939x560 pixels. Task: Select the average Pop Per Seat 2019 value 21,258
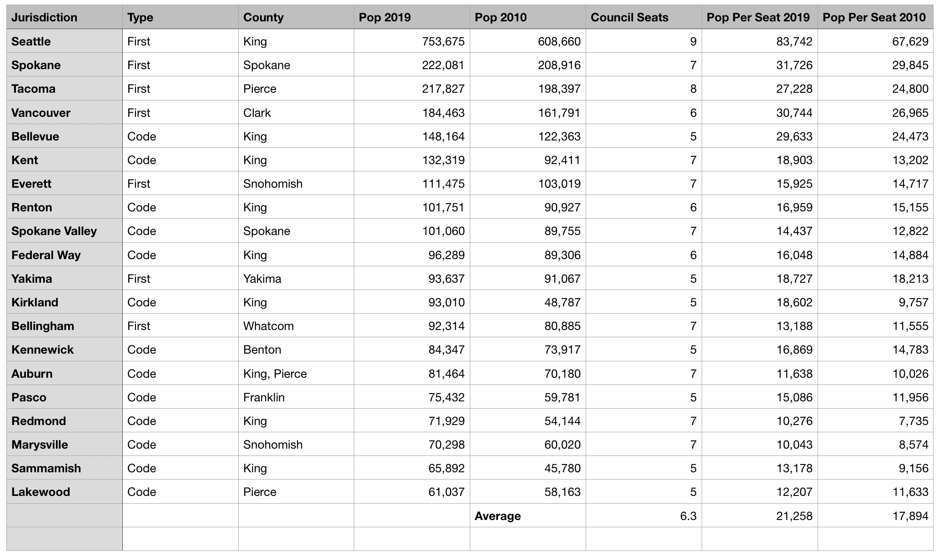pos(794,516)
